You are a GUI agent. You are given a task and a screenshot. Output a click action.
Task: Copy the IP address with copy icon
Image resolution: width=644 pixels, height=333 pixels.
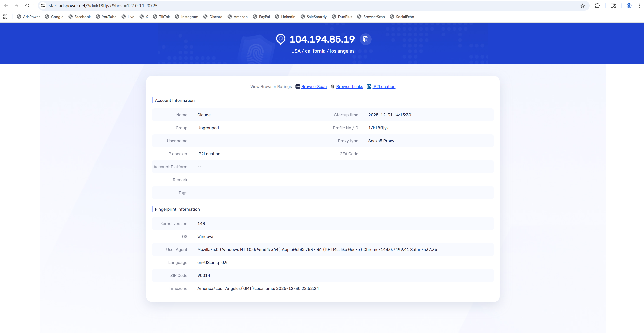tap(366, 39)
